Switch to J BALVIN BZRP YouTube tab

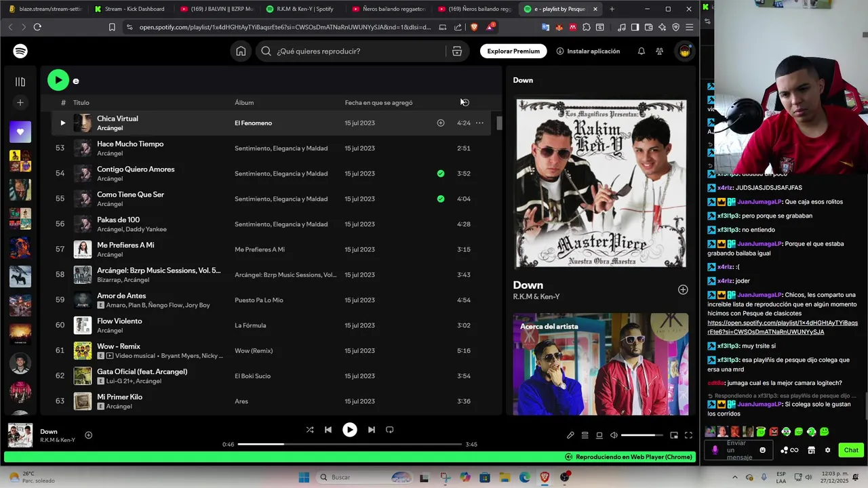tap(217, 9)
